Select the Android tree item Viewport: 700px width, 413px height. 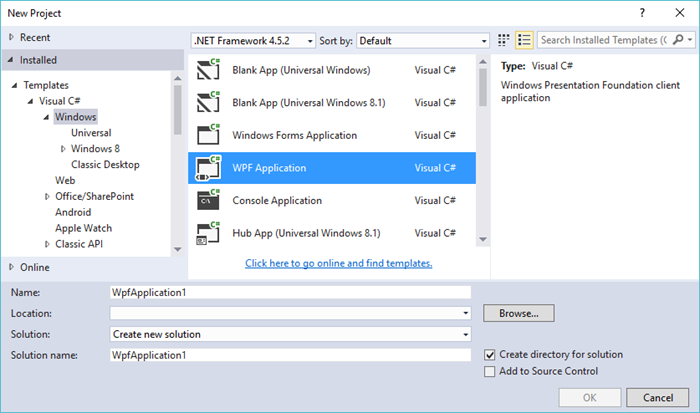point(73,212)
